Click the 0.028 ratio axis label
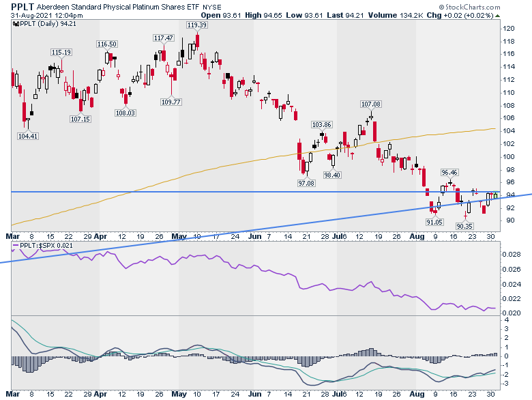This screenshot has width=532, height=400. click(512, 255)
